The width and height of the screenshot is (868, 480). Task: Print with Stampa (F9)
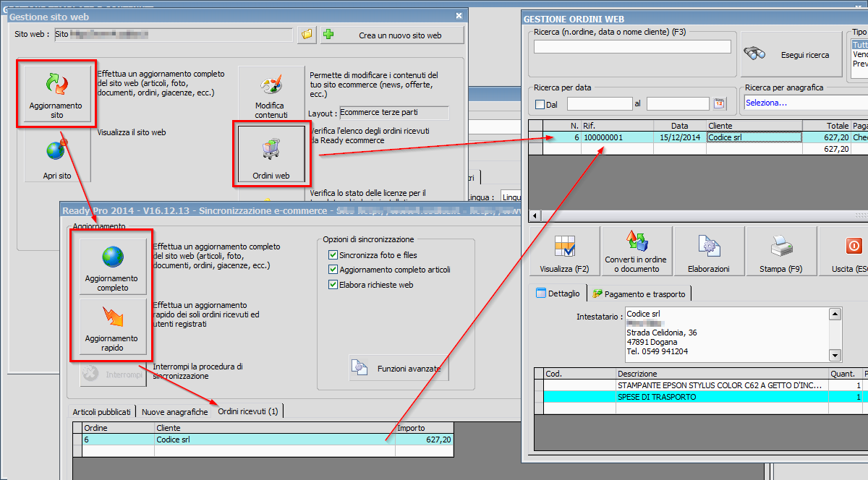point(781,252)
